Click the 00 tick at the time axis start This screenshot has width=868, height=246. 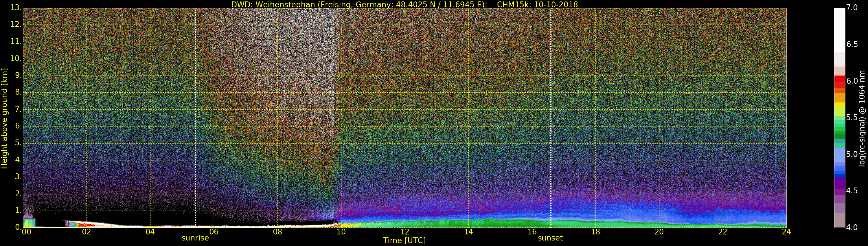tap(26, 232)
